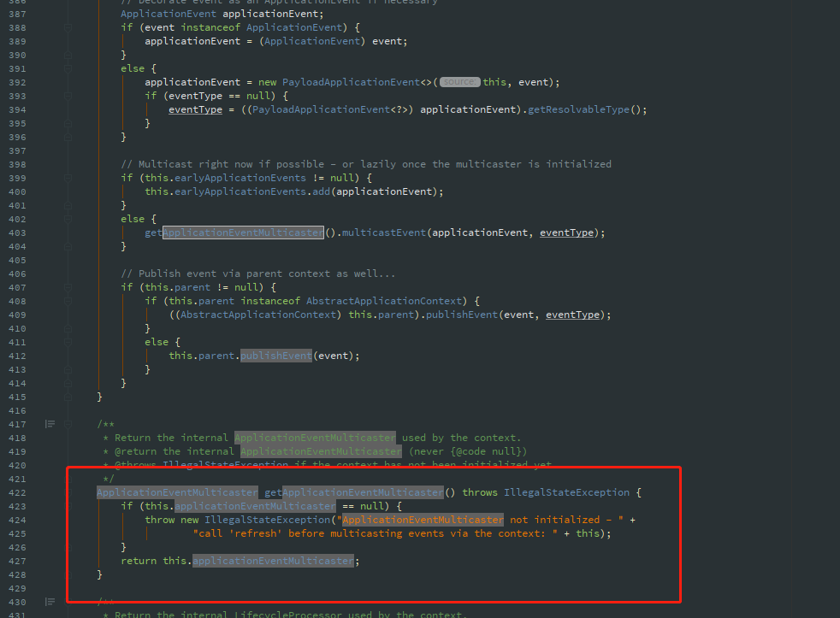Click the highlighted publishEvent on line 412
This screenshot has height=618, width=840.
pos(276,356)
